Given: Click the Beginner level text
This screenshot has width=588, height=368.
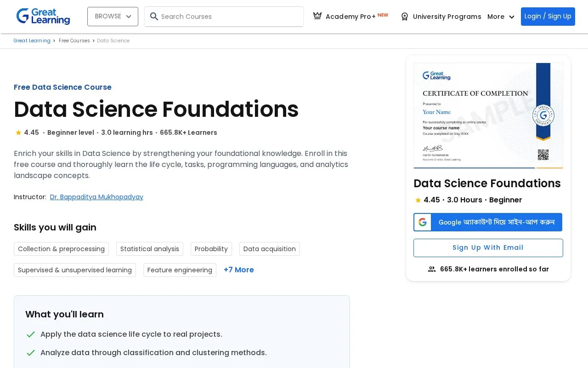Looking at the screenshot, I should point(71,132).
